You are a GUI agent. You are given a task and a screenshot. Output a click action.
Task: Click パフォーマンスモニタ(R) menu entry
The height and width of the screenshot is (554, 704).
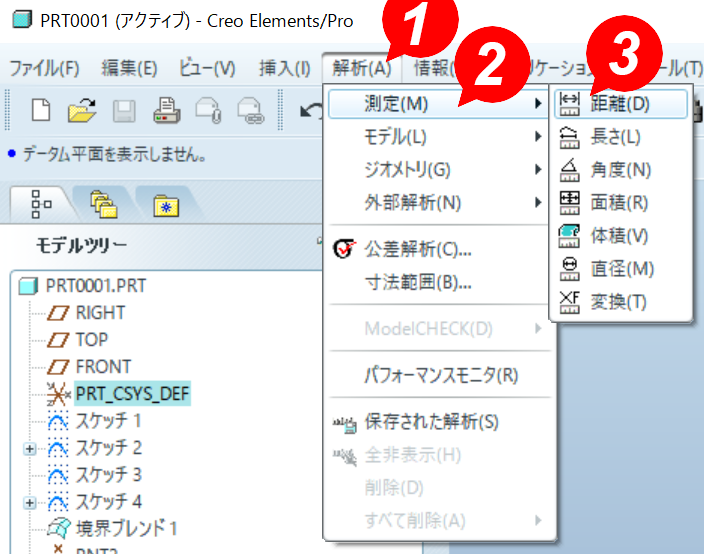pyautogui.click(x=441, y=376)
